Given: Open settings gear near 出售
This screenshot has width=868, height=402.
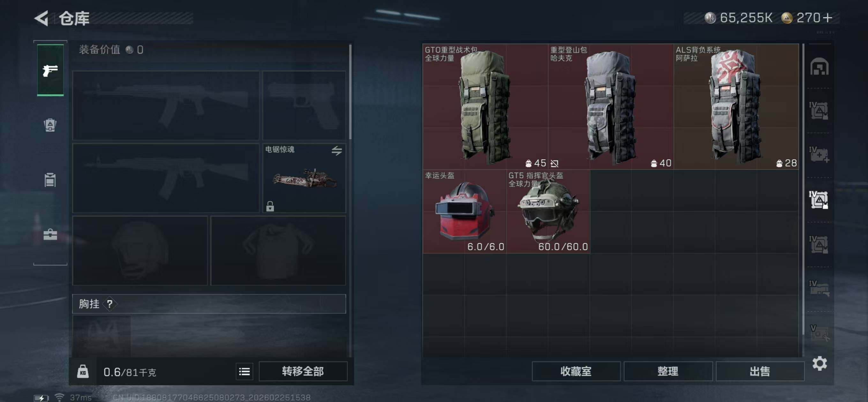Looking at the screenshot, I should pos(819,364).
